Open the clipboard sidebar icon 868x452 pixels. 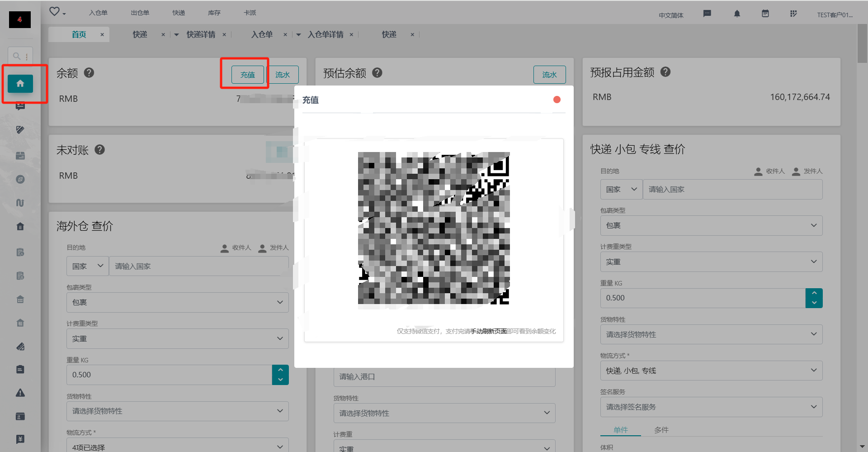point(20,369)
